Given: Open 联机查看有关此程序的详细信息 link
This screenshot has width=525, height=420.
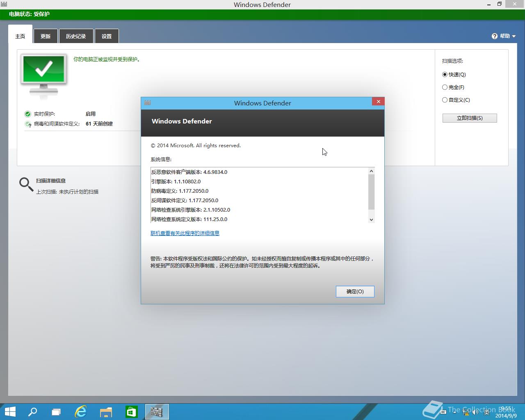Looking at the screenshot, I should click(185, 233).
